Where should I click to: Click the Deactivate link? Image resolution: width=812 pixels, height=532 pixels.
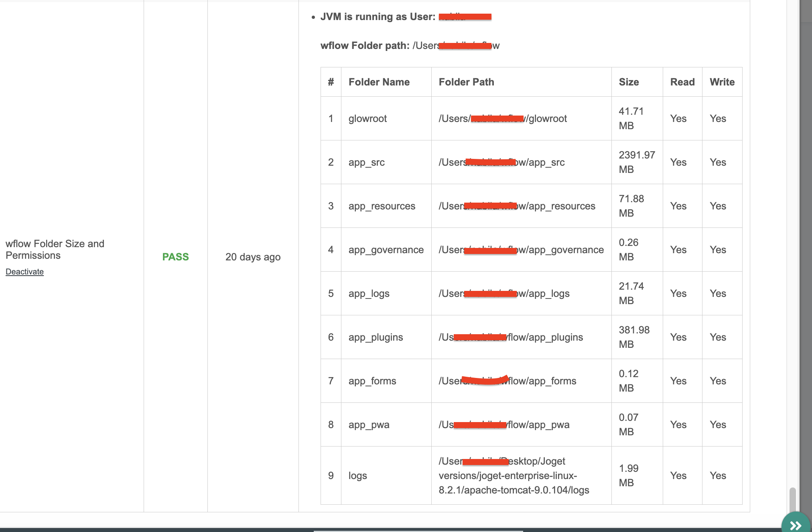coord(24,272)
